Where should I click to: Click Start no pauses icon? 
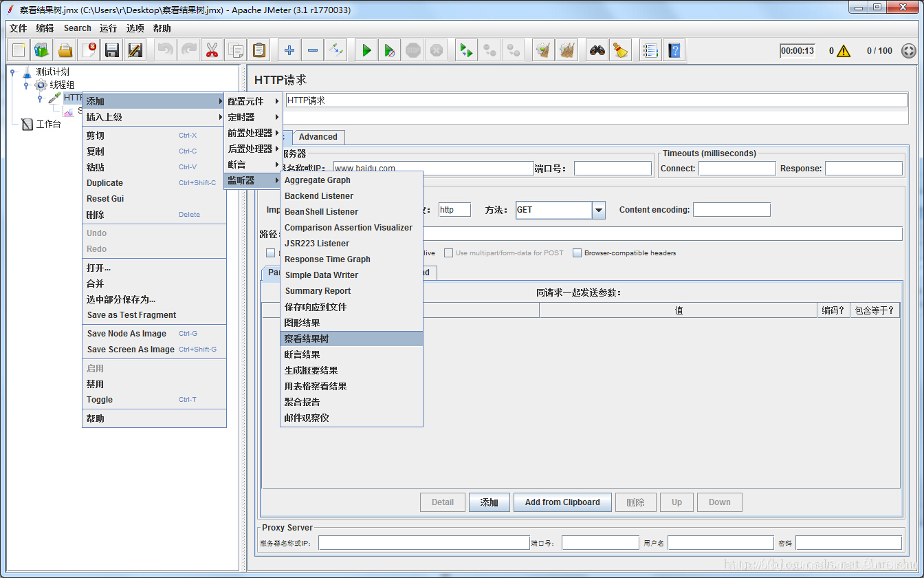pyautogui.click(x=390, y=50)
